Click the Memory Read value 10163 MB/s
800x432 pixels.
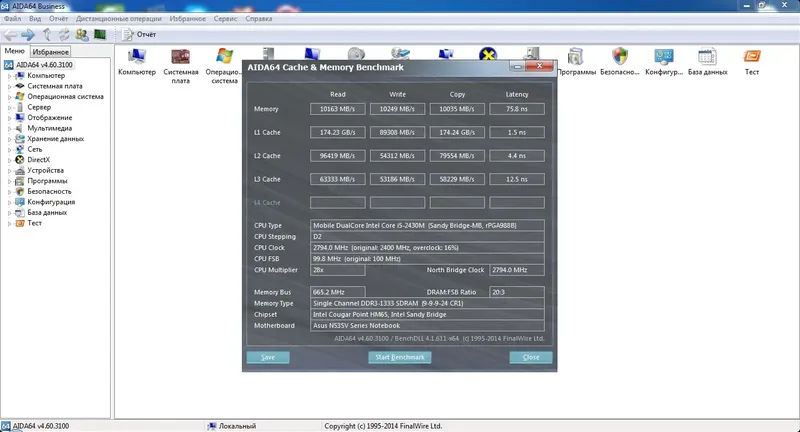337,109
